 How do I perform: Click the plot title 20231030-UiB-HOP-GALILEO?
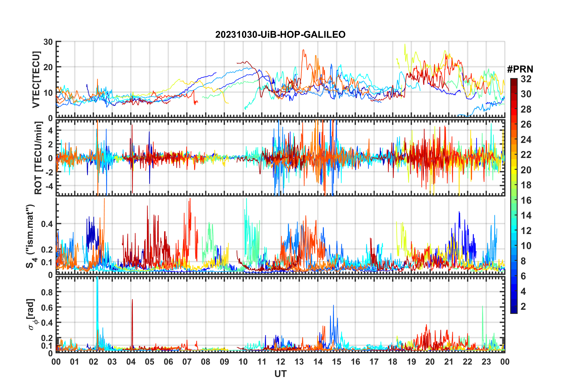coord(280,34)
